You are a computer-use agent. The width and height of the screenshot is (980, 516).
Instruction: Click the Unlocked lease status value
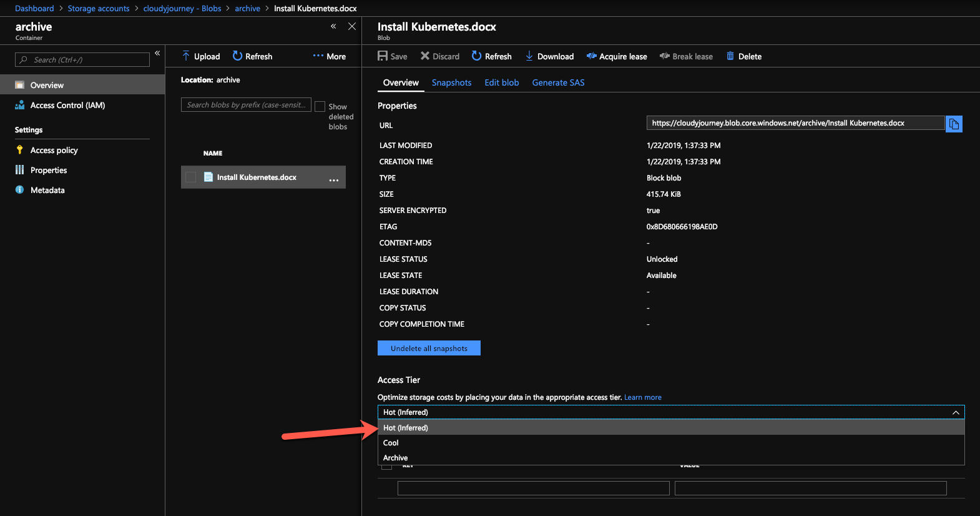pyautogui.click(x=662, y=259)
